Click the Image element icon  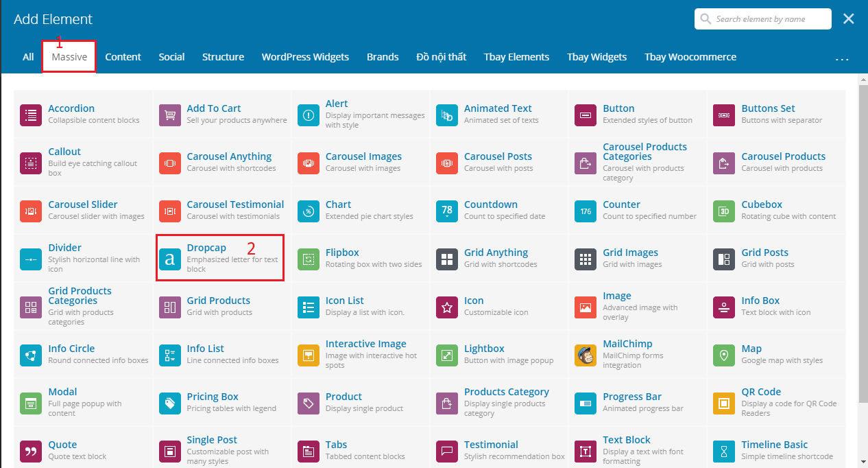(x=586, y=307)
